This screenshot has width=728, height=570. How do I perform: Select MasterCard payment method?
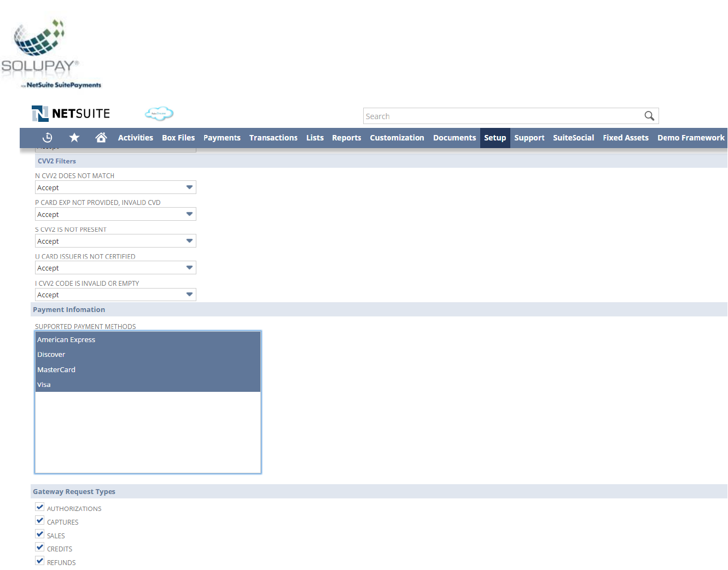[x=148, y=369]
